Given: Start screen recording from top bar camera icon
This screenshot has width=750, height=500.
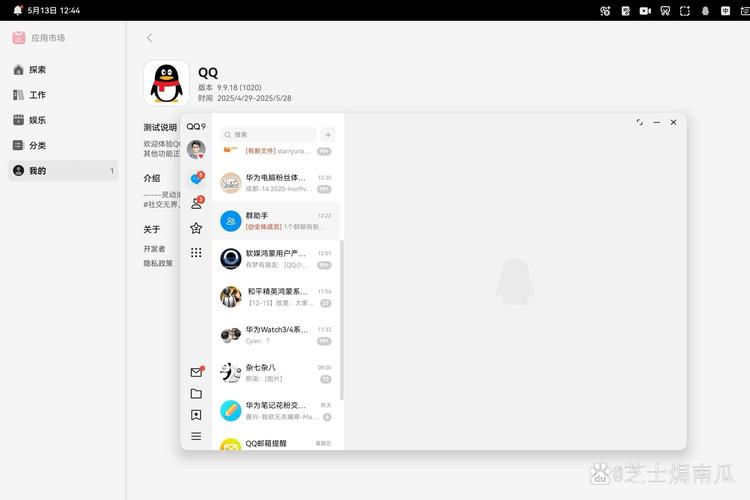Looking at the screenshot, I should coord(645,11).
